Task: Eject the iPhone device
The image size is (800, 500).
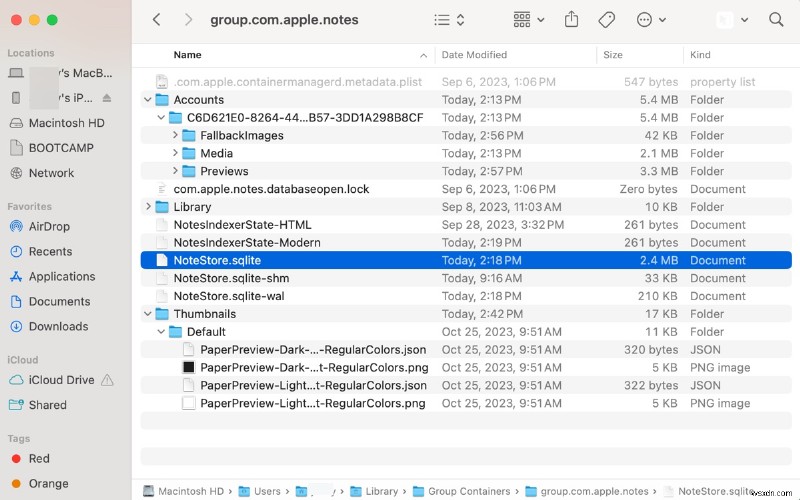Action: point(107,98)
